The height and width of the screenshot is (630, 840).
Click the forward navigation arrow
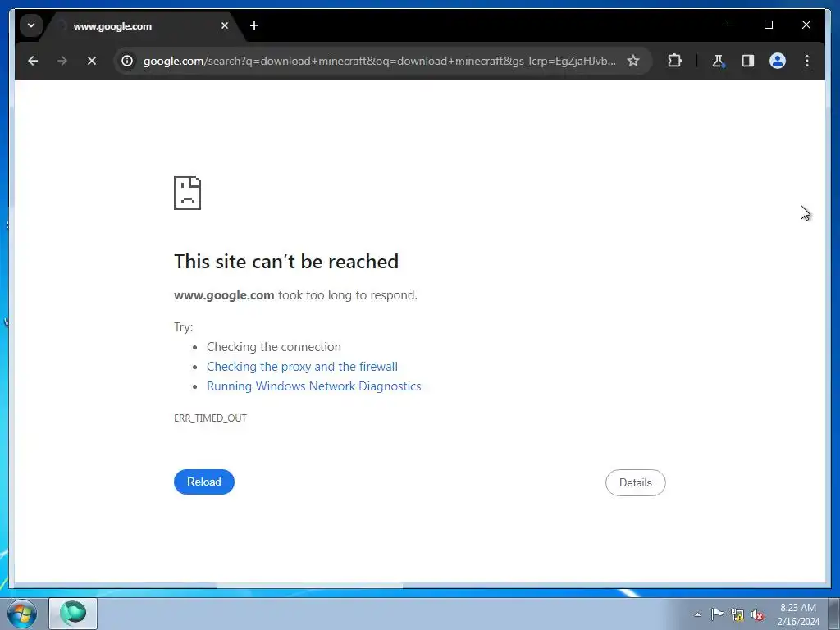(x=62, y=61)
